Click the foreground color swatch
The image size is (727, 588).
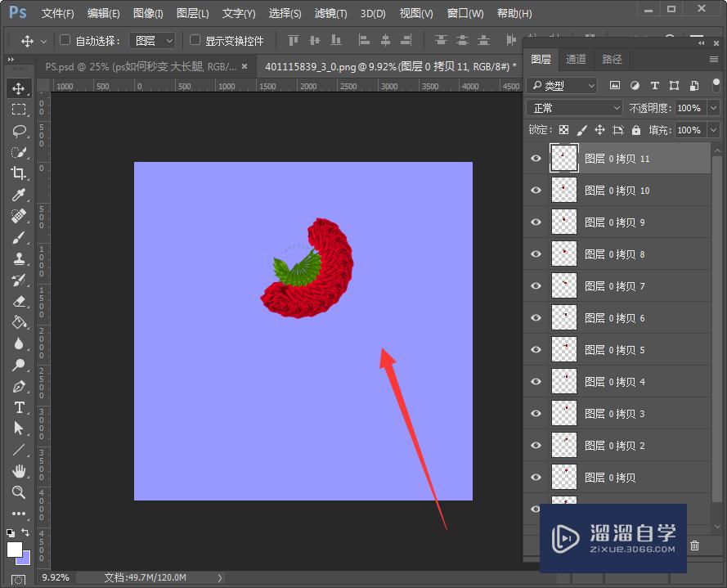13,549
